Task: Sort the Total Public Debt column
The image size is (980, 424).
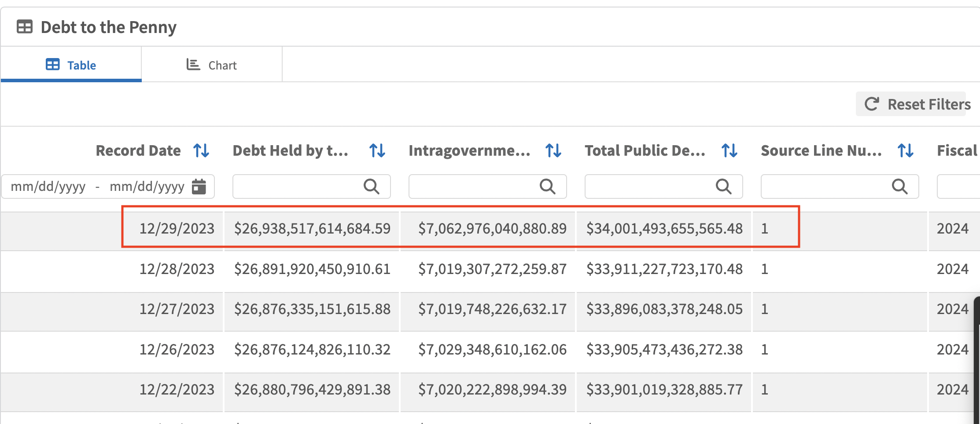Action: 729,150
